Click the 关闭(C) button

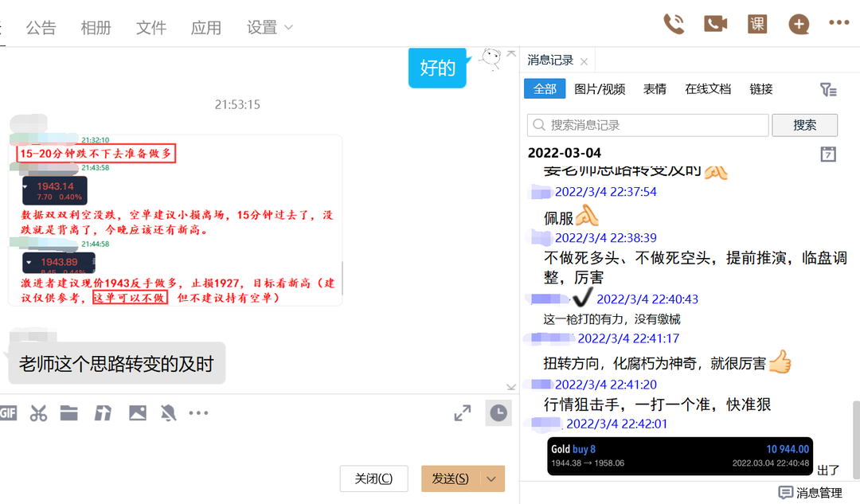pyautogui.click(x=373, y=479)
